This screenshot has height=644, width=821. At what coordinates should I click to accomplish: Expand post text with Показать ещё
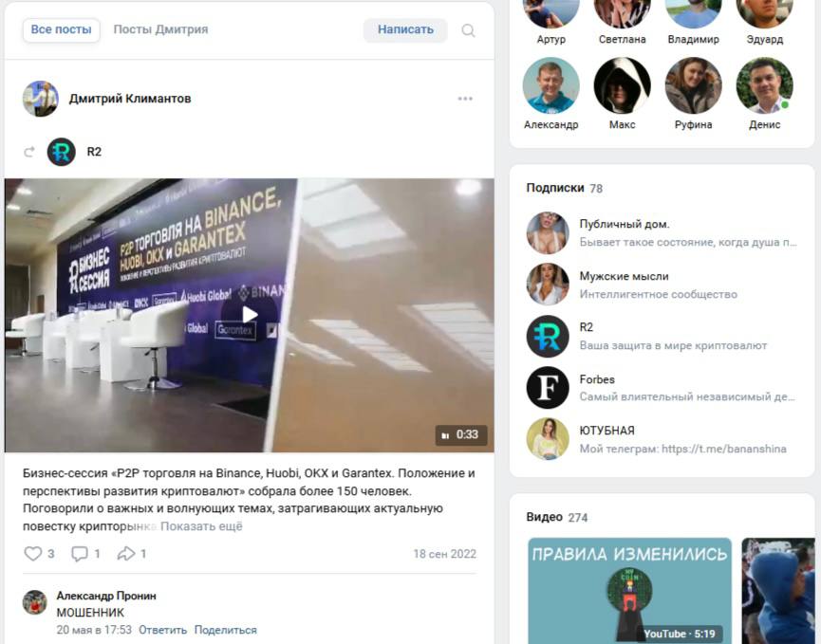pos(201,526)
